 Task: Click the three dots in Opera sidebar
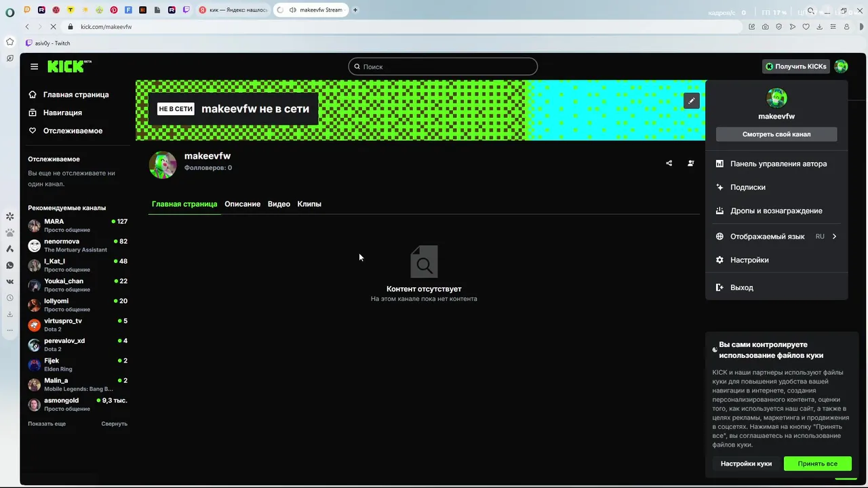point(9,330)
